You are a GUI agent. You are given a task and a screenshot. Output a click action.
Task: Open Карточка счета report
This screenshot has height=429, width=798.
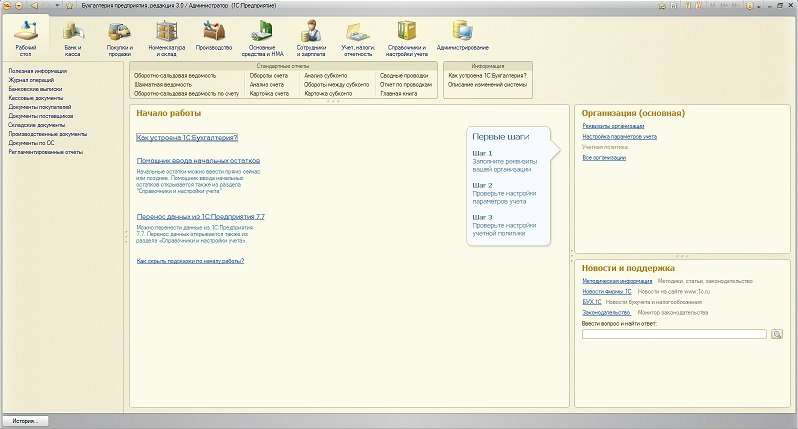269,94
